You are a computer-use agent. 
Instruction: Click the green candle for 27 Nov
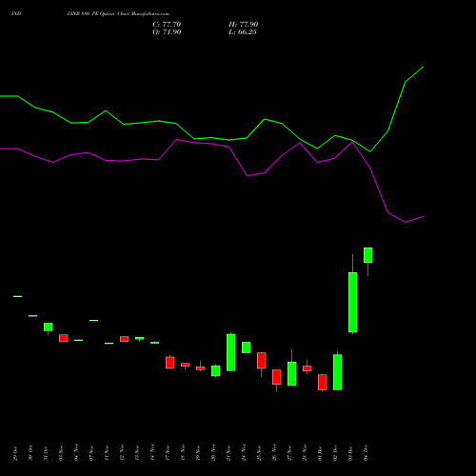click(x=291, y=373)
